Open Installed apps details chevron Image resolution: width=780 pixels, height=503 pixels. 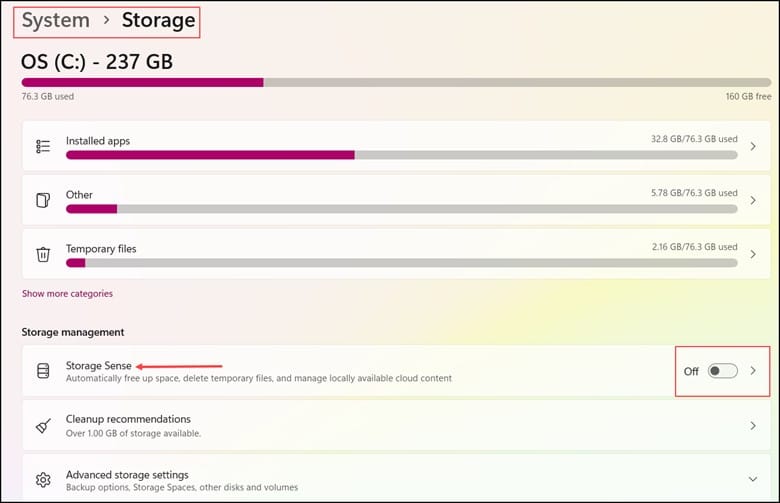[x=753, y=146]
